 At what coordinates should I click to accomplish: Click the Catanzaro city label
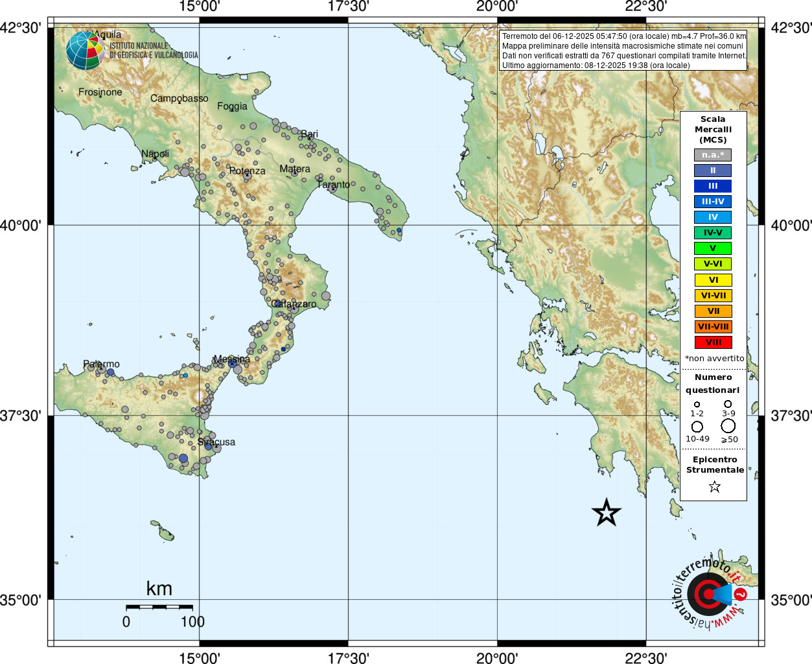coord(294,304)
